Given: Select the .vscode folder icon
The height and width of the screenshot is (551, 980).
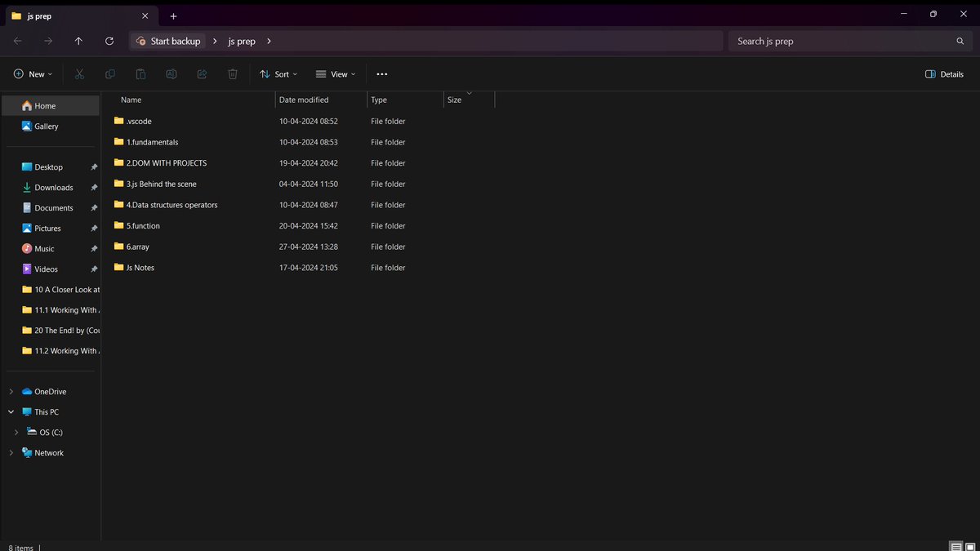Looking at the screenshot, I should (x=118, y=121).
